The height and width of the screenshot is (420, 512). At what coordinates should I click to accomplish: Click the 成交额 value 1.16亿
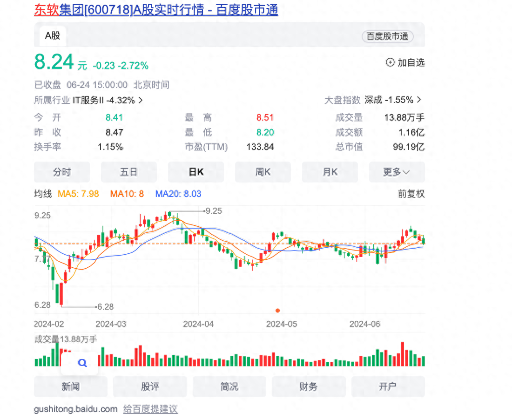coord(411,132)
